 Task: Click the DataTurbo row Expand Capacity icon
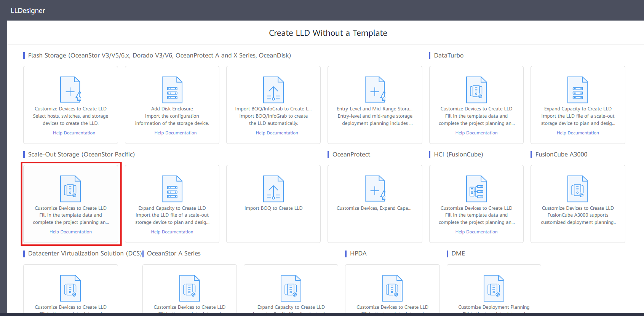click(x=578, y=90)
